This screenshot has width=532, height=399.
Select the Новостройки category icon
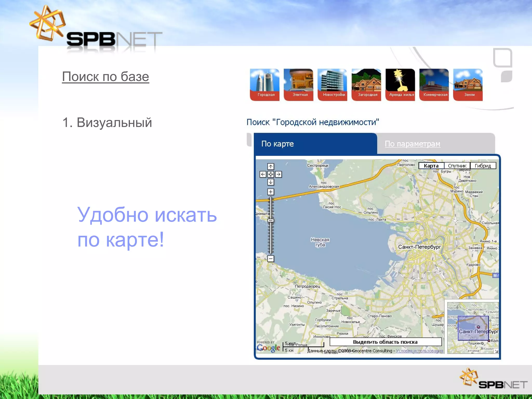(332, 85)
